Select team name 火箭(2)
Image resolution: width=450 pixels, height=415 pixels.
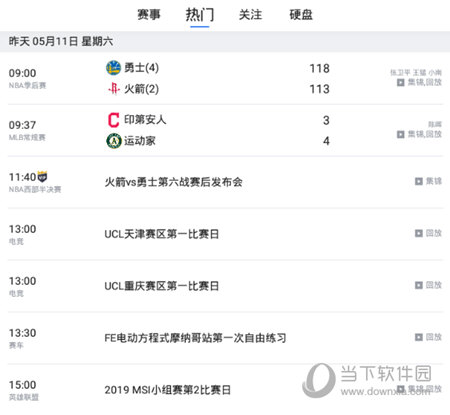pyautogui.click(x=141, y=89)
